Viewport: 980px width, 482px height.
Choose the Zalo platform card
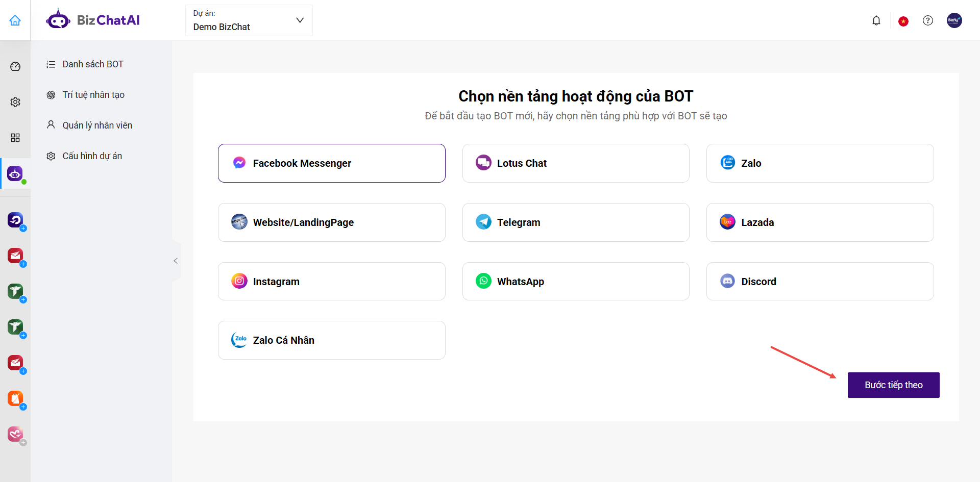[x=820, y=163]
